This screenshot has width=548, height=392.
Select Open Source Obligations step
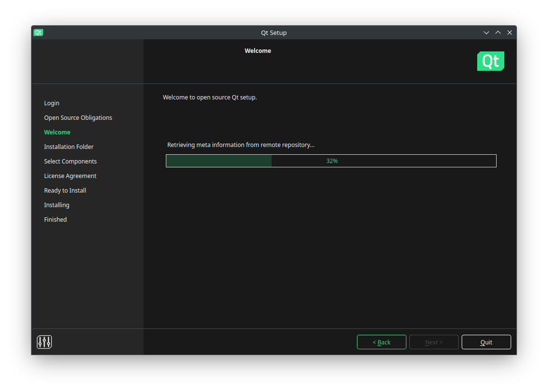pyautogui.click(x=78, y=117)
